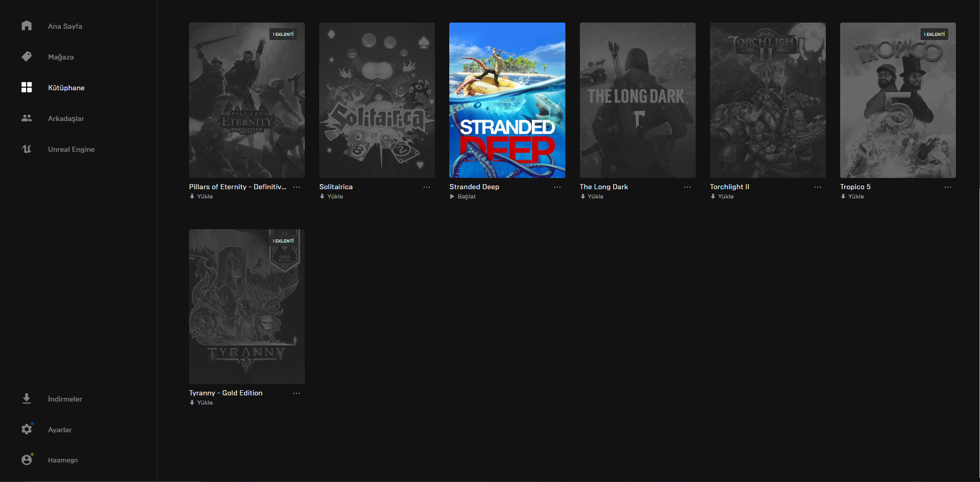980x482 pixels.
Task: Click The Long Dark title text
Action: pyautogui.click(x=604, y=187)
